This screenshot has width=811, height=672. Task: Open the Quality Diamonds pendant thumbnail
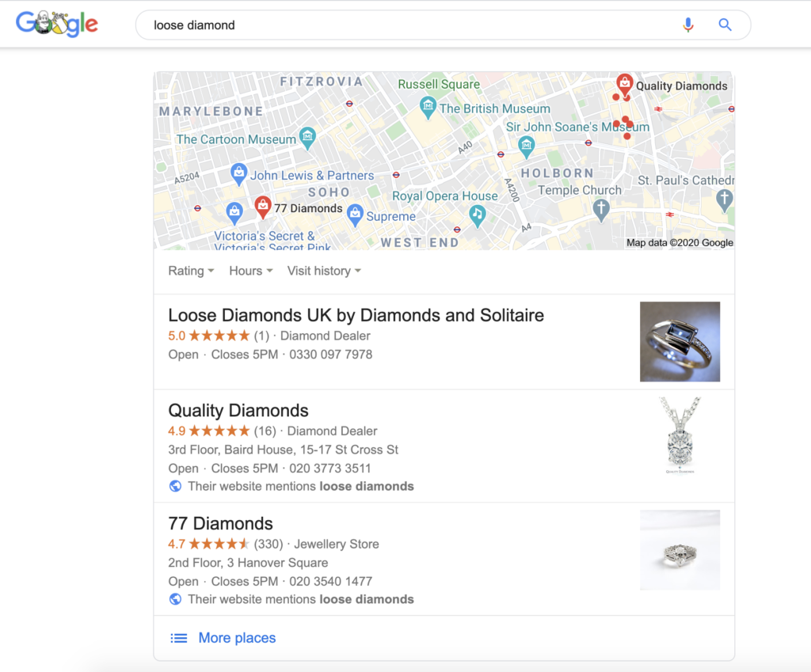point(680,435)
